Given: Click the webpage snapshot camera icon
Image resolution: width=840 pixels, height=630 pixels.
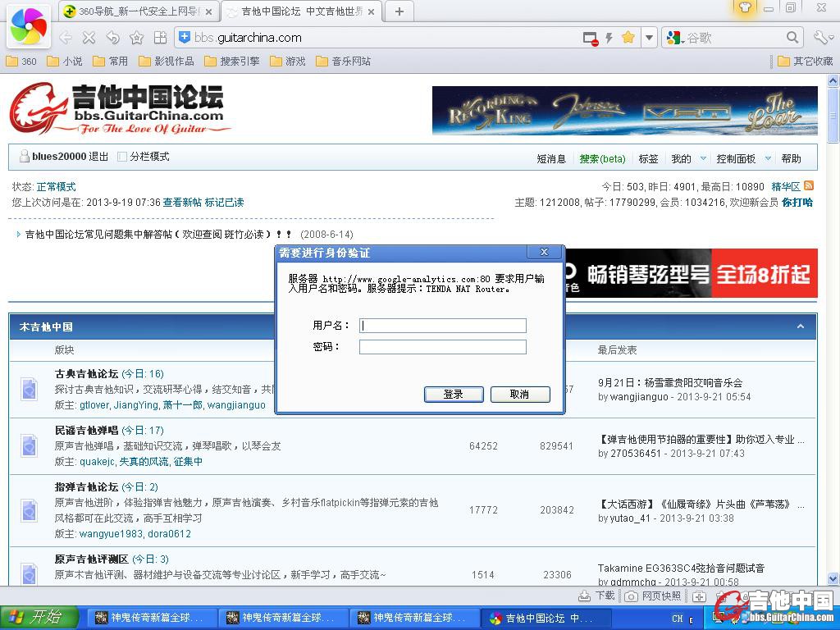Looking at the screenshot, I should pyautogui.click(x=631, y=596).
